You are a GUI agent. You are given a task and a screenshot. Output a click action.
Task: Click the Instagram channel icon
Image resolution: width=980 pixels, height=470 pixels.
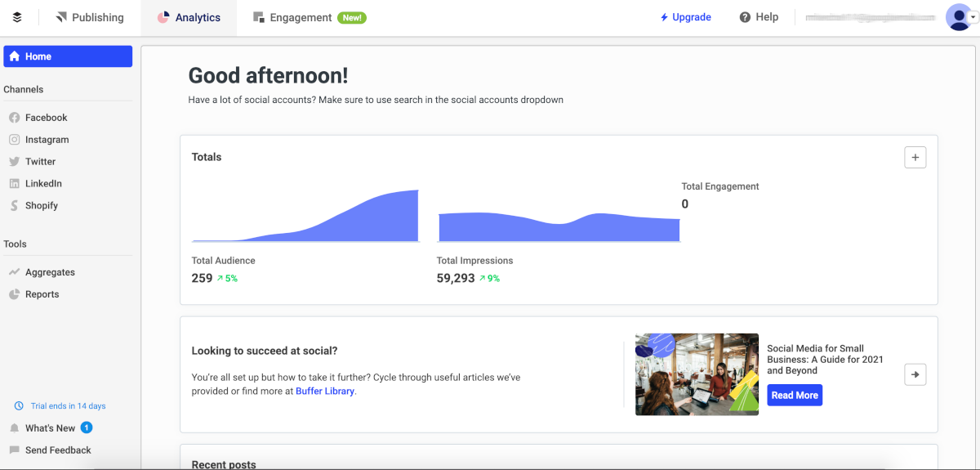point(14,140)
